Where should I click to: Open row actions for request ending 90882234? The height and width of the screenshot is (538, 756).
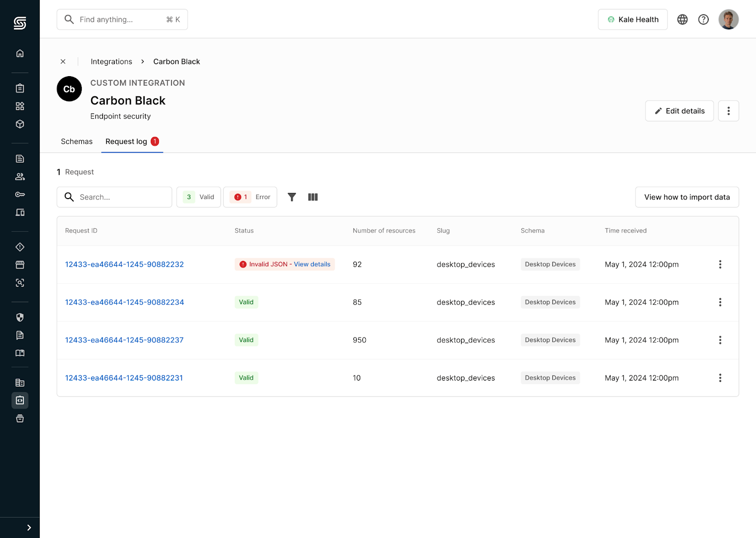(x=720, y=303)
